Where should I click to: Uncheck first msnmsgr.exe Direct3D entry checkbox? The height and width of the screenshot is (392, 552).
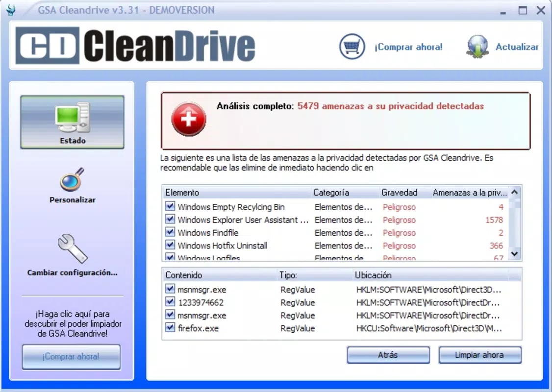click(x=170, y=289)
